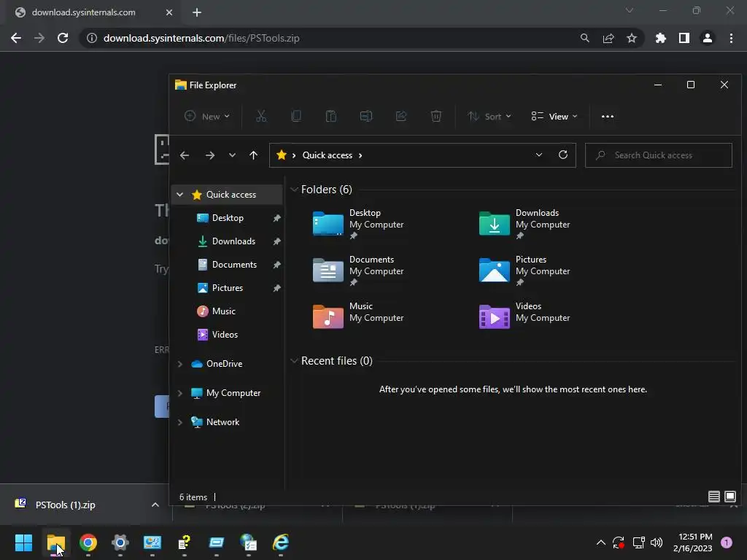Click the Delete trash icon in File Explorer
Screen dimensions: 747x560
436,116
